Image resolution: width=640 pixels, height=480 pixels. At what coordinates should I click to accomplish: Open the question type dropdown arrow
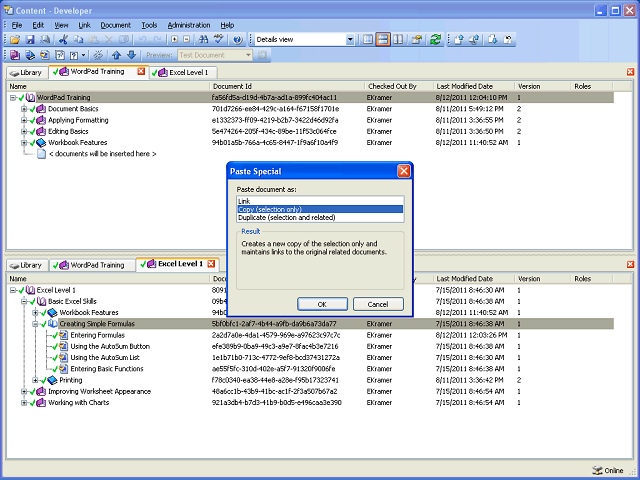pyautogui.click(x=83, y=55)
